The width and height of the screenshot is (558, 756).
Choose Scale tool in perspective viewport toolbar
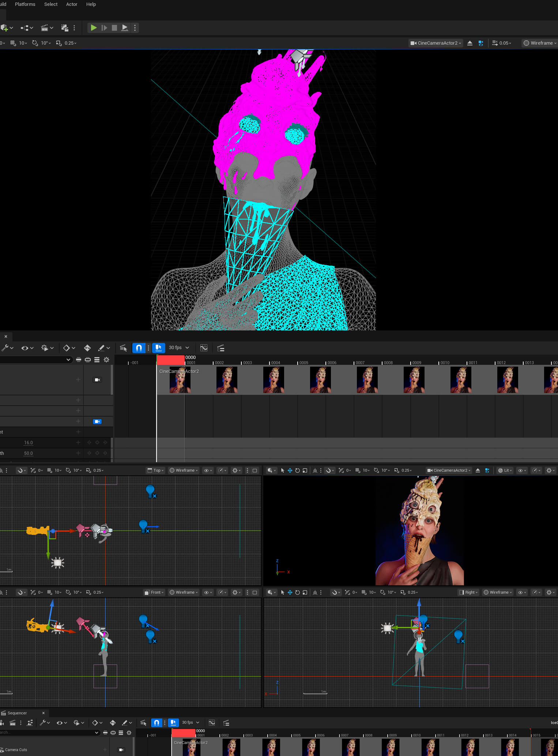(305, 471)
